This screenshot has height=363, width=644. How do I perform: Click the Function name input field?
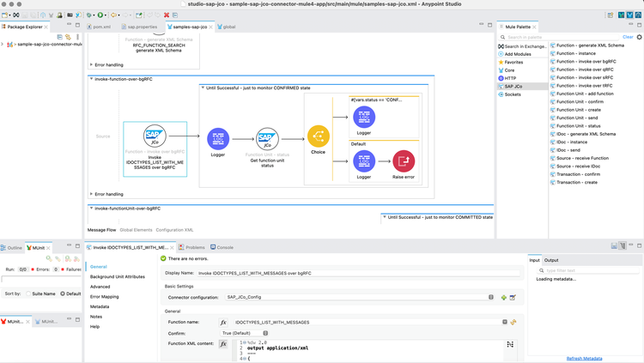(368, 323)
